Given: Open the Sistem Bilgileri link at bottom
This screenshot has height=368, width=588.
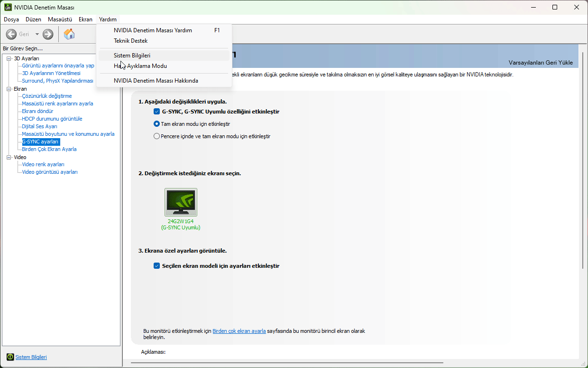Looking at the screenshot, I should (31, 357).
